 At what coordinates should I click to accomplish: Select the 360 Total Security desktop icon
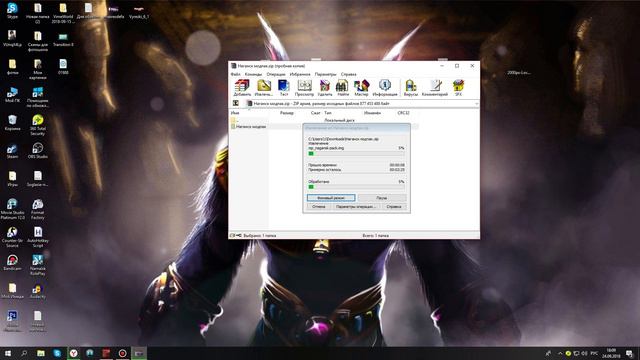pyautogui.click(x=38, y=124)
